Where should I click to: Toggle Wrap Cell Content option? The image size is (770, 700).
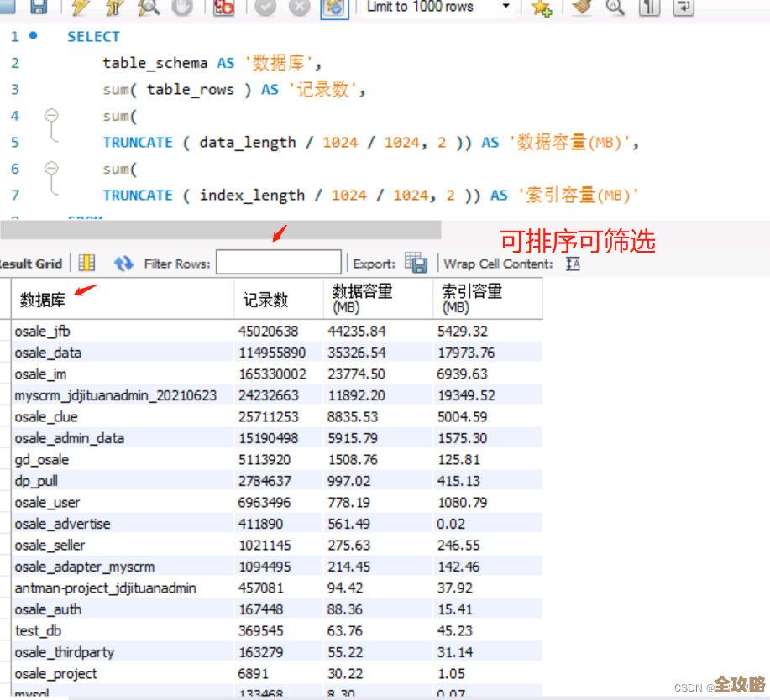coord(571,263)
